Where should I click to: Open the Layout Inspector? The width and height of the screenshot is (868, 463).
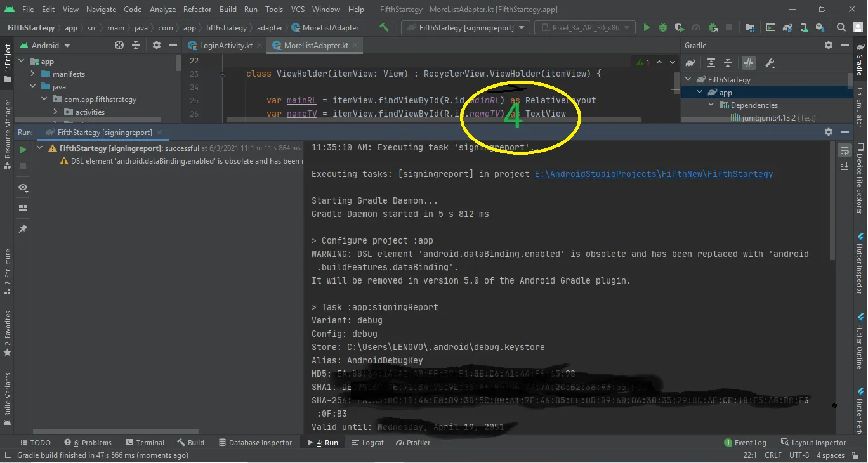(x=814, y=443)
